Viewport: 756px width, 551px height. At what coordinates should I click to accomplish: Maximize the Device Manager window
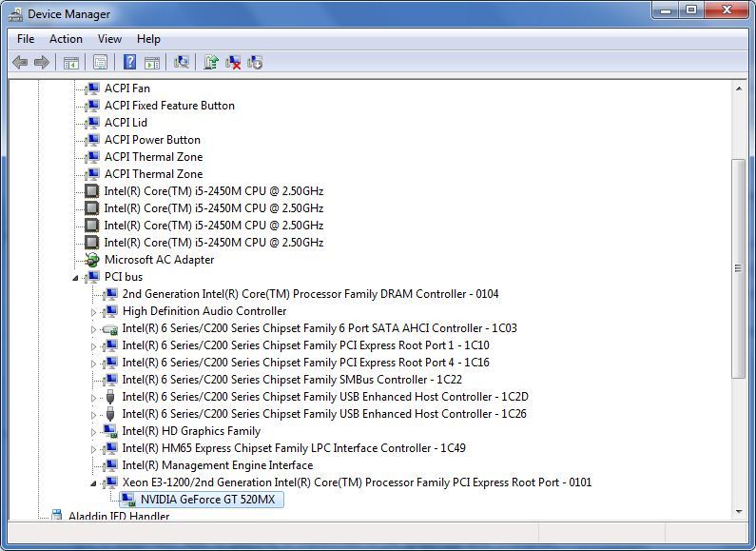click(691, 10)
